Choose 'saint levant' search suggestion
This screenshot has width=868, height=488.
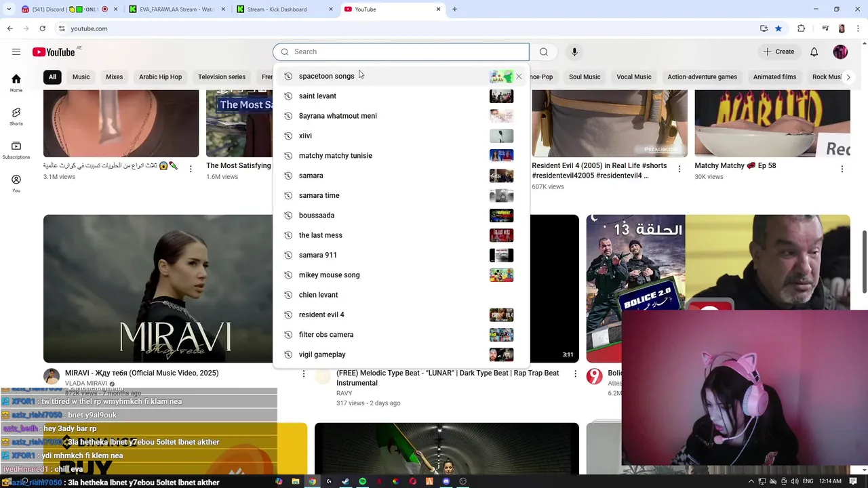[x=401, y=96]
